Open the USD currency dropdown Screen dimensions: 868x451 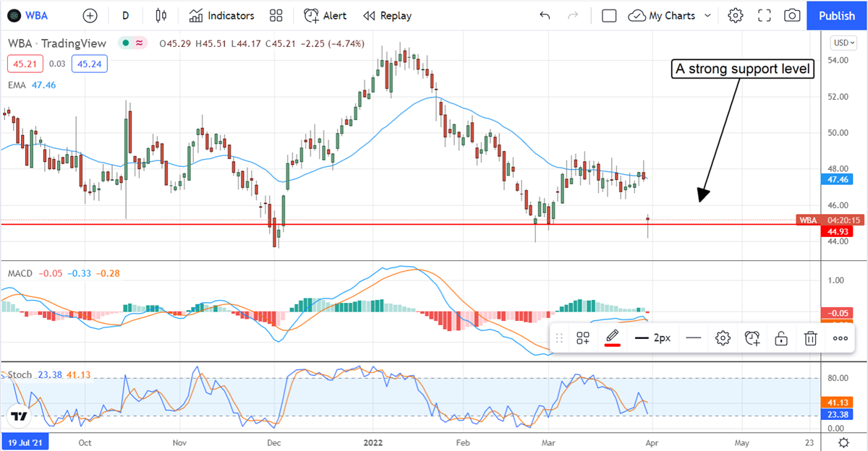point(843,43)
